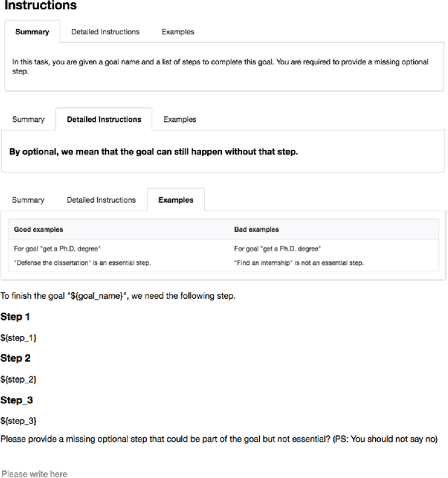Open Detailed Instructions tab above the examples table
Screen dimensions: 448x478
click(101, 199)
